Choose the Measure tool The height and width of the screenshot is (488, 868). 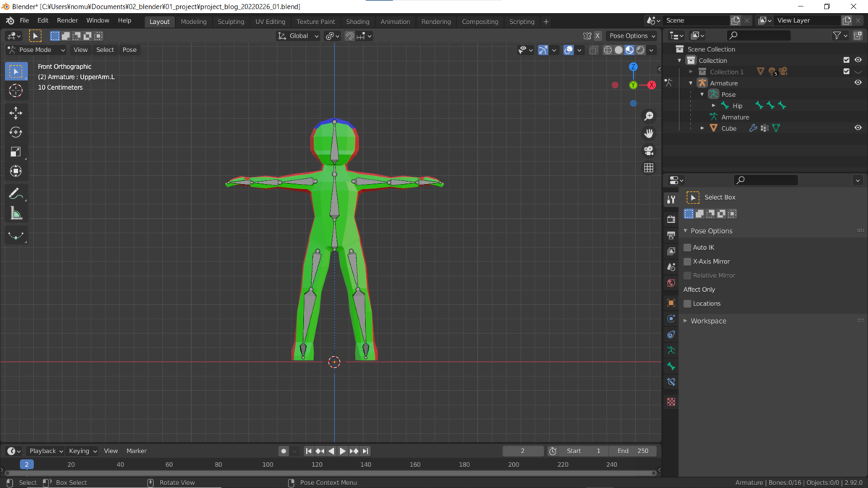click(16, 213)
